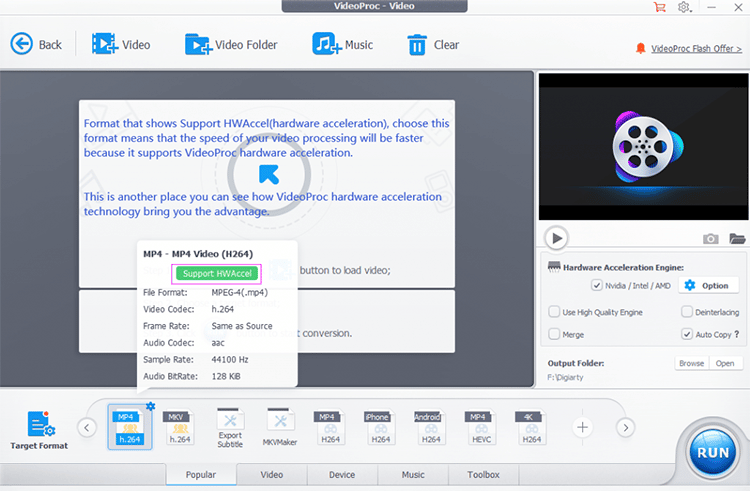
Task: Switch to the Toolbox tab
Action: (484, 474)
